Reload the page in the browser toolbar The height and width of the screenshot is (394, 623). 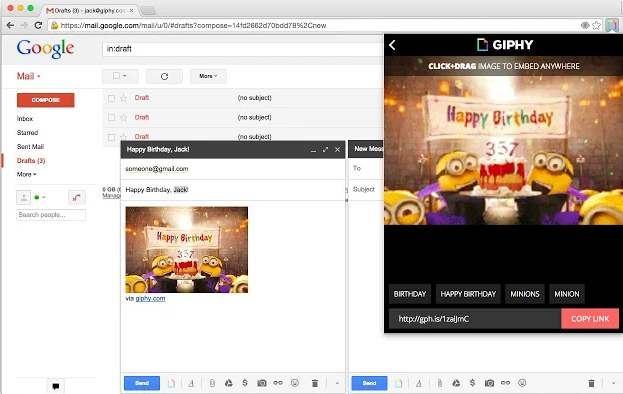(x=38, y=25)
